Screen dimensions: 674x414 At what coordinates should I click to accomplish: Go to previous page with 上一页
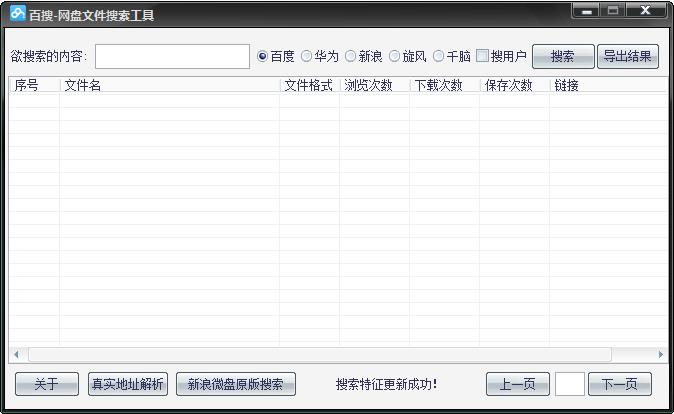[518, 384]
